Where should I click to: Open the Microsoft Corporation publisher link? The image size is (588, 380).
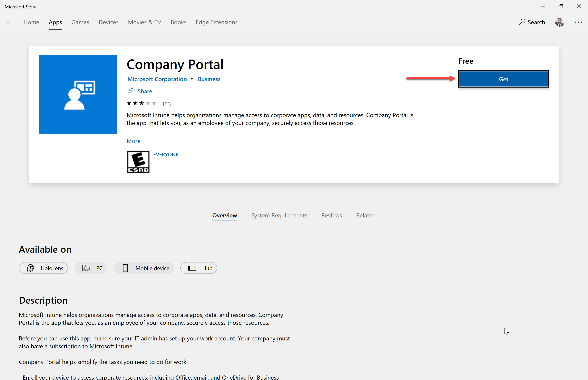157,79
